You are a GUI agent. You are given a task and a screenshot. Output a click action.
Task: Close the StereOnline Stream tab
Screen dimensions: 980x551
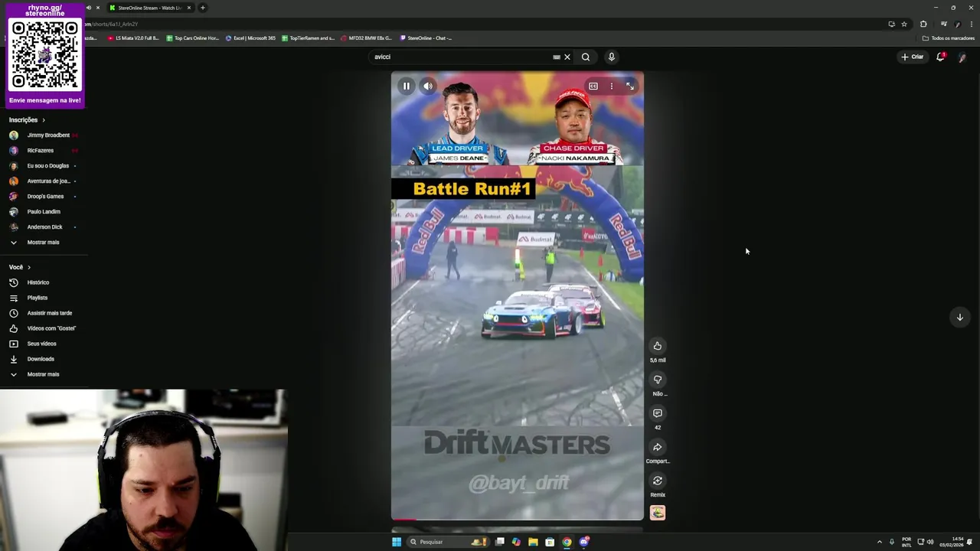189,8
